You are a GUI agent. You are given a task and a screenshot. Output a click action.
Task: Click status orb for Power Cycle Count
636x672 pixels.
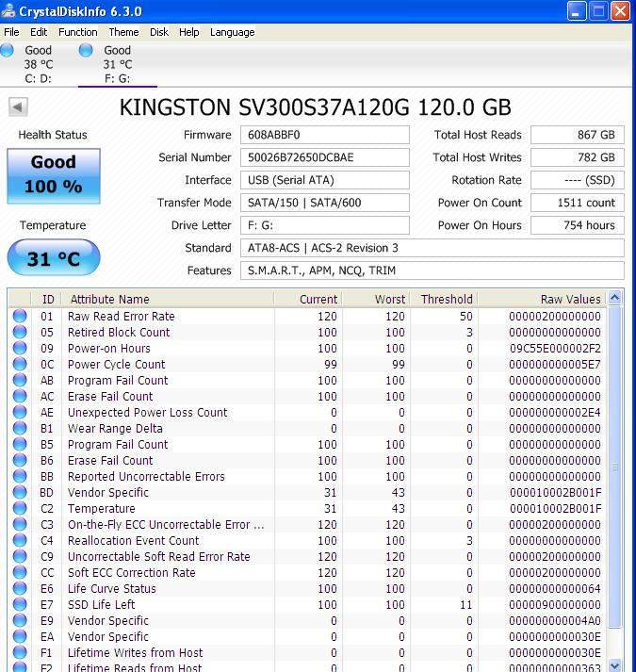19,365
